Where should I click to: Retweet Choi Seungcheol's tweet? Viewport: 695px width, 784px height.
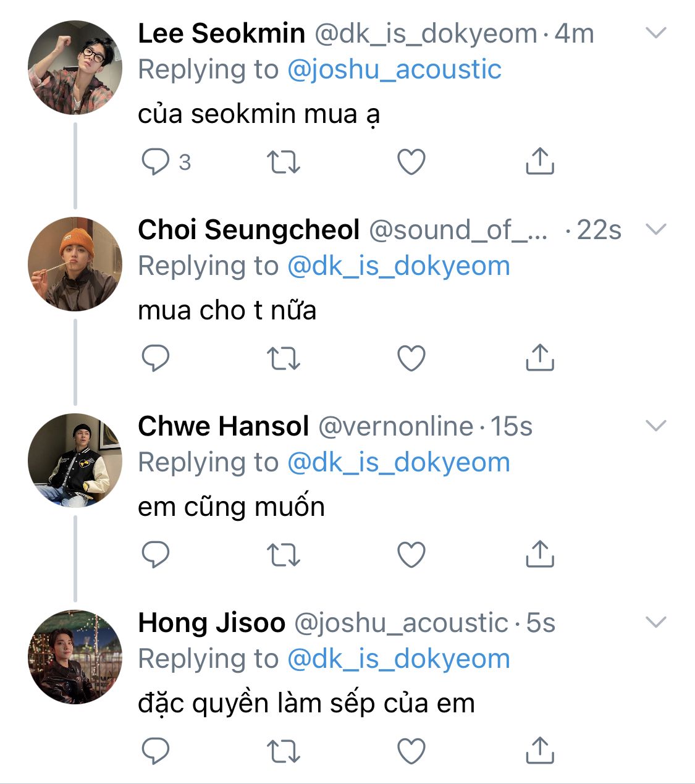[x=284, y=358]
